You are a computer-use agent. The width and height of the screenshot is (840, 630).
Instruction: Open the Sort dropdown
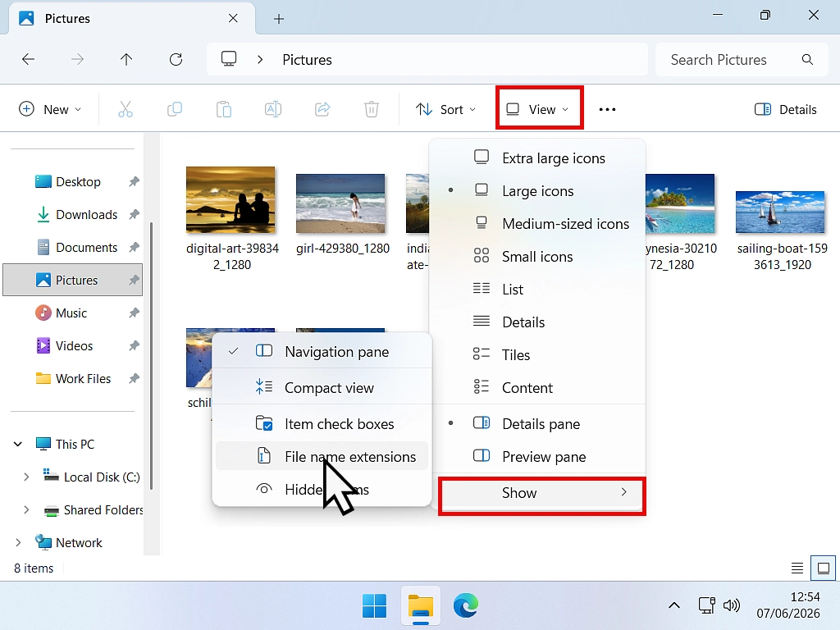445,109
